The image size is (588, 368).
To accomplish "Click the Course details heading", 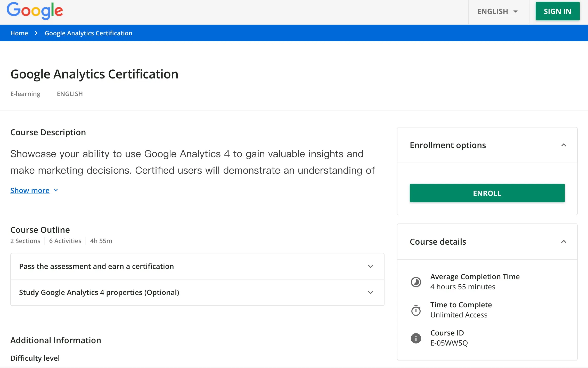I will (438, 242).
